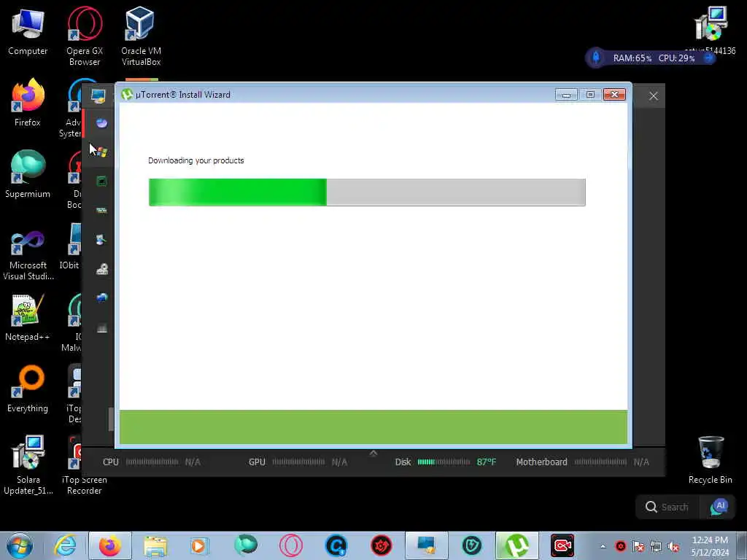The width and height of the screenshot is (747, 560).
Task: Open Internet Explorer from the taskbar
Action: [65, 545]
